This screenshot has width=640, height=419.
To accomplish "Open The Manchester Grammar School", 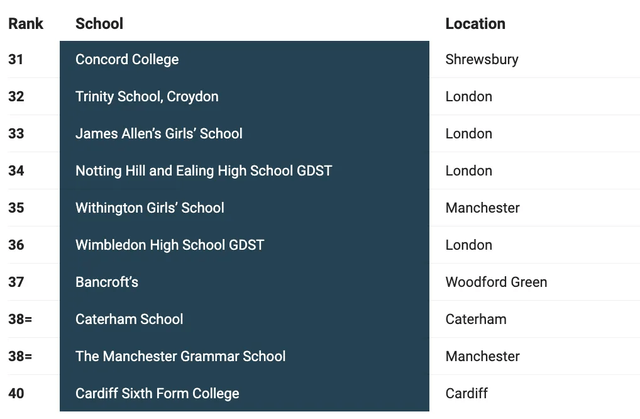I will [x=180, y=356].
